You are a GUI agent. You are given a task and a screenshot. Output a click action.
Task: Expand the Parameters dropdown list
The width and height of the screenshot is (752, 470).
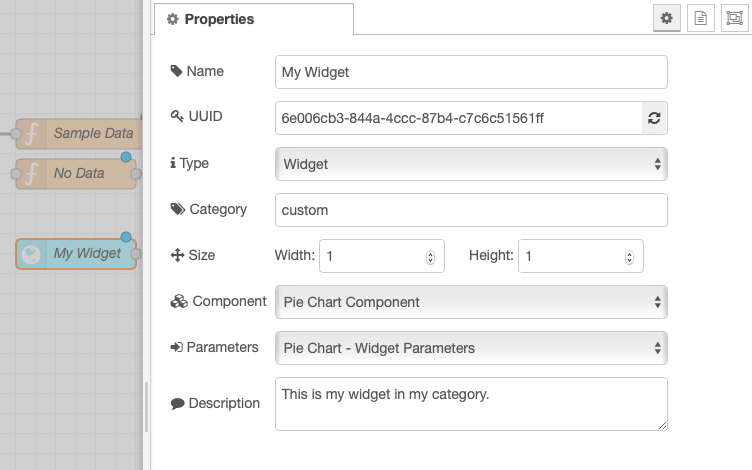click(471, 348)
